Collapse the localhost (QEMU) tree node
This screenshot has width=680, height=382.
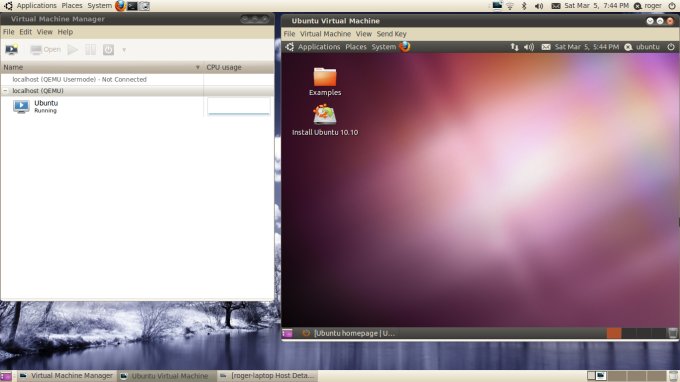(x=5, y=91)
